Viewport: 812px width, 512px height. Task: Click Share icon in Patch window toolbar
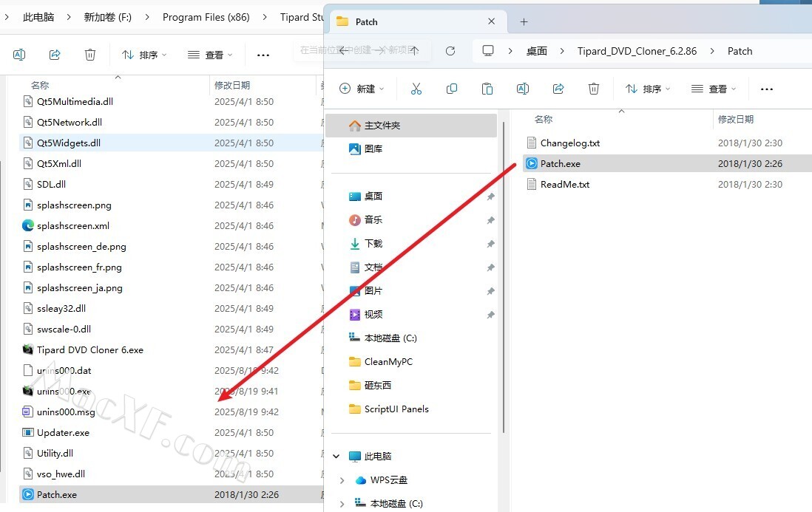tap(558, 89)
